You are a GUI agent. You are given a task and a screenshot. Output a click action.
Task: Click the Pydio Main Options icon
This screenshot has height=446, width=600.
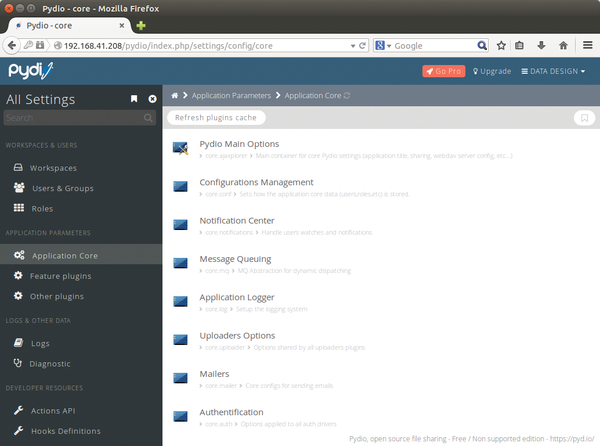[x=180, y=148]
